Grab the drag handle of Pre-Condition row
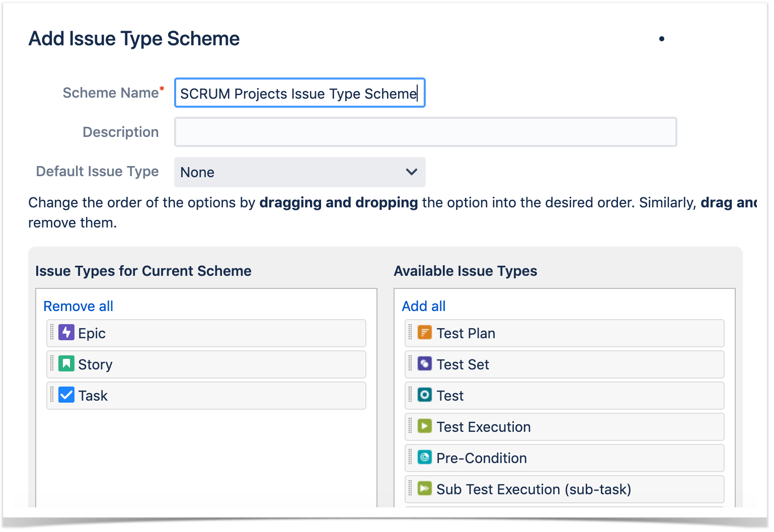The width and height of the screenshot is (774, 532). coord(410,458)
